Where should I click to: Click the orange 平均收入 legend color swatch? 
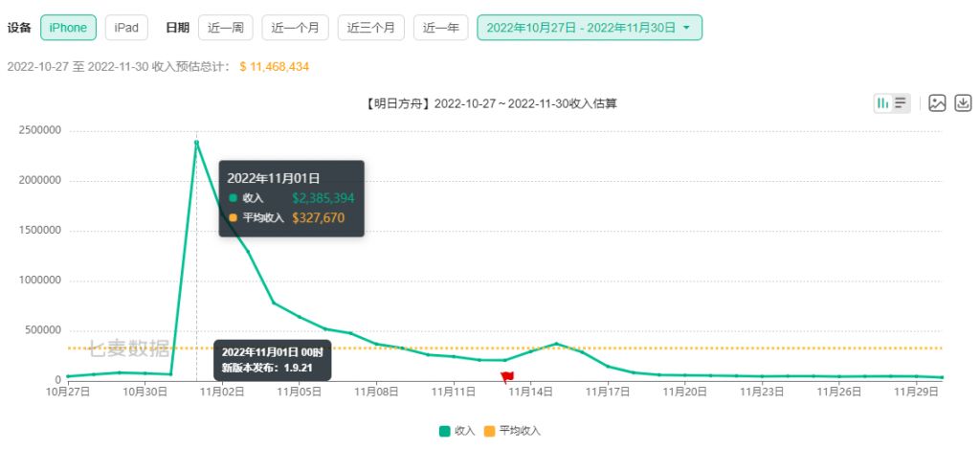489,431
